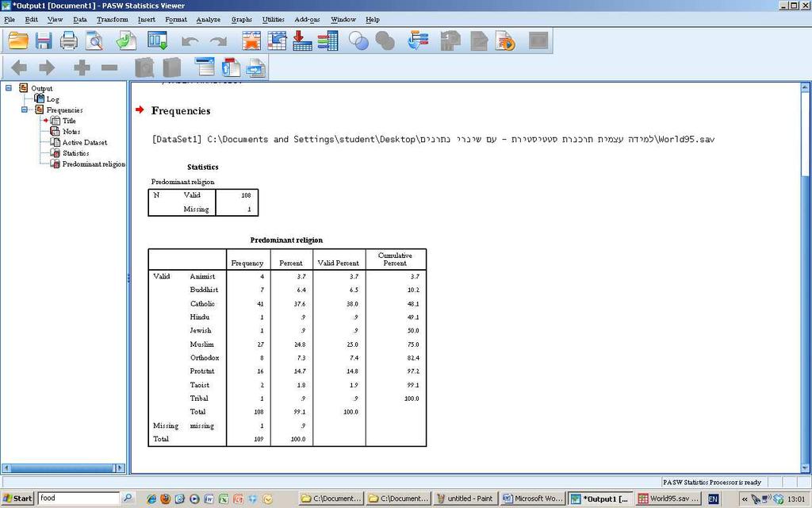Click the gray overlapping circles icon
The image size is (812, 508).
point(385,41)
